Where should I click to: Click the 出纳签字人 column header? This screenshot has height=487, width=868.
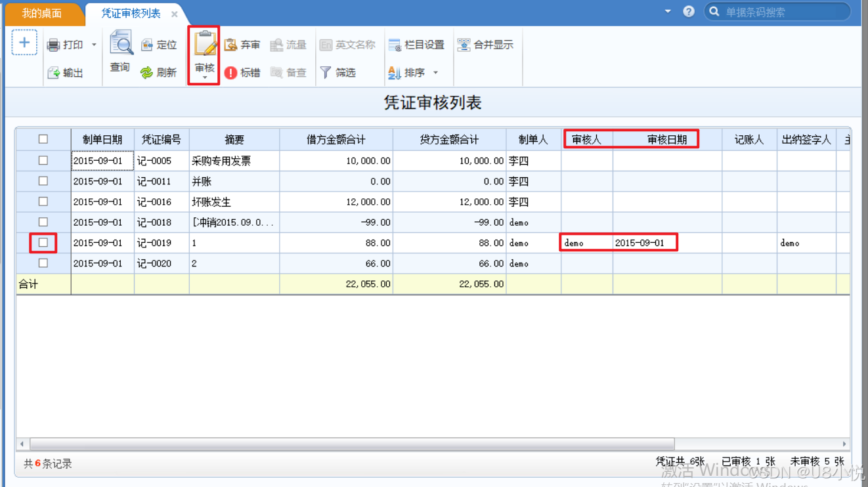pyautogui.click(x=806, y=139)
